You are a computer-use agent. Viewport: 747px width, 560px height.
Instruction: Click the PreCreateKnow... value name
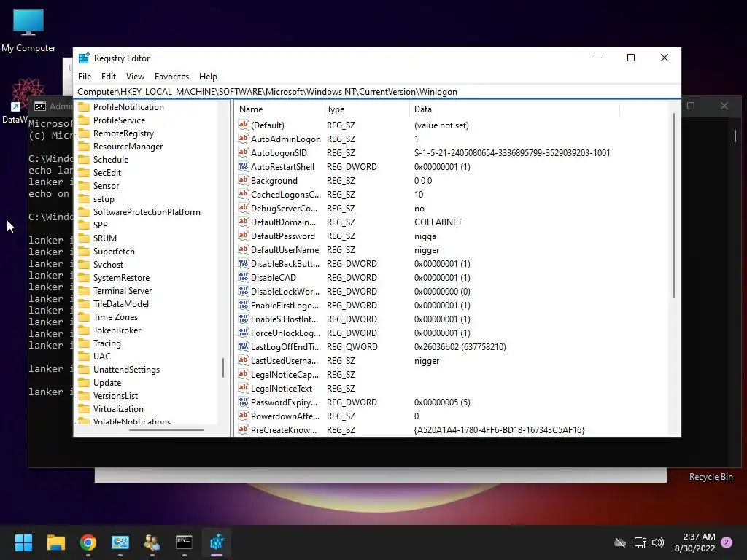pyautogui.click(x=284, y=429)
